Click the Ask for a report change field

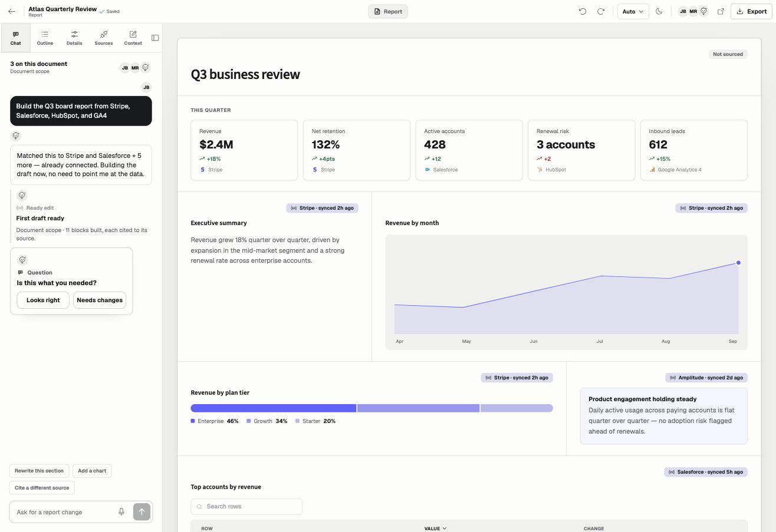coord(64,512)
